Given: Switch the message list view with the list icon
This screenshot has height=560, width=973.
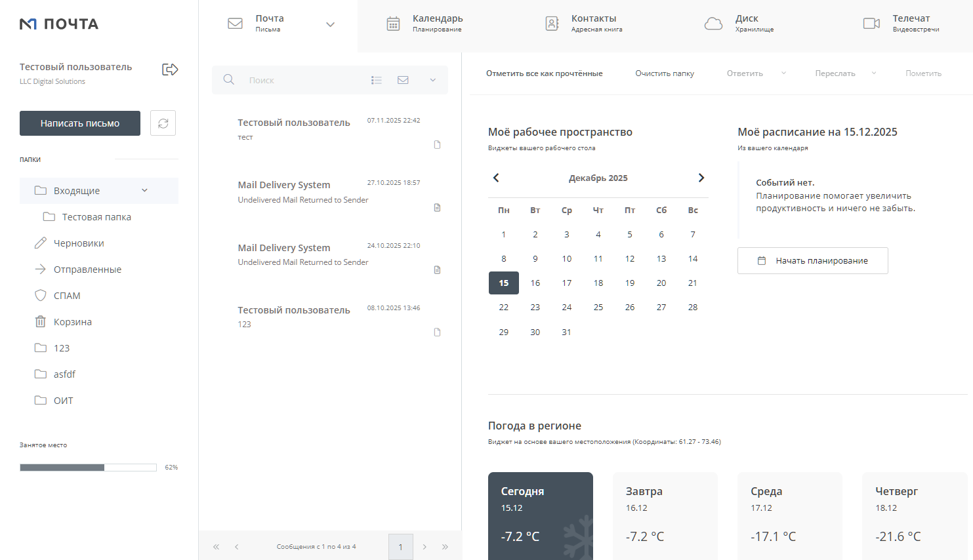Looking at the screenshot, I should [376, 80].
